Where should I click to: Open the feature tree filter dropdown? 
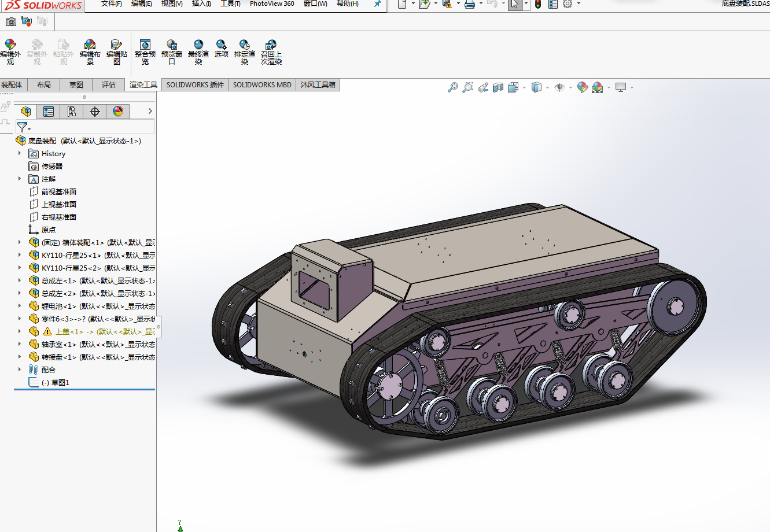[x=23, y=127]
